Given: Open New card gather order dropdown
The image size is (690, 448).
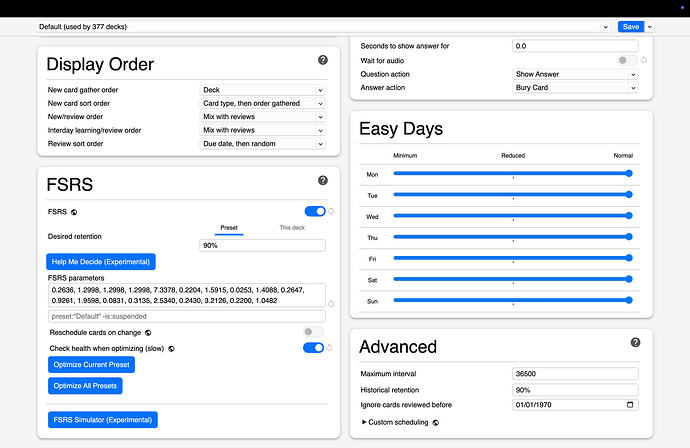Looking at the screenshot, I should click(x=263, y=90).
